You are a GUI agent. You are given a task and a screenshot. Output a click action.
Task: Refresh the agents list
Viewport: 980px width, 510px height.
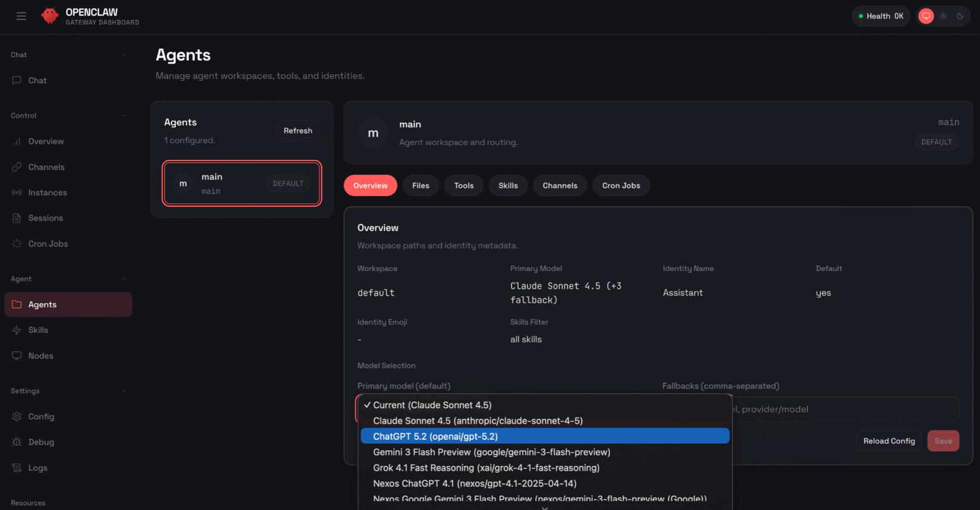(298, 131)
